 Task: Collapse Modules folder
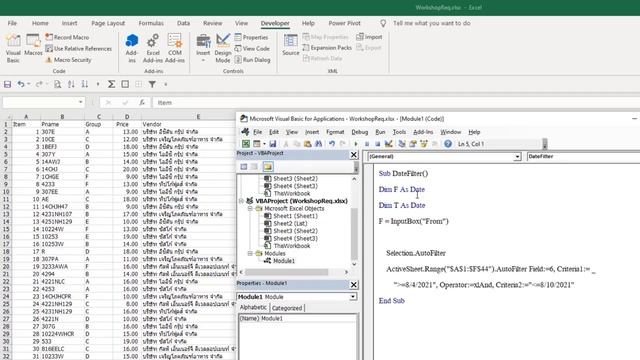250,253
